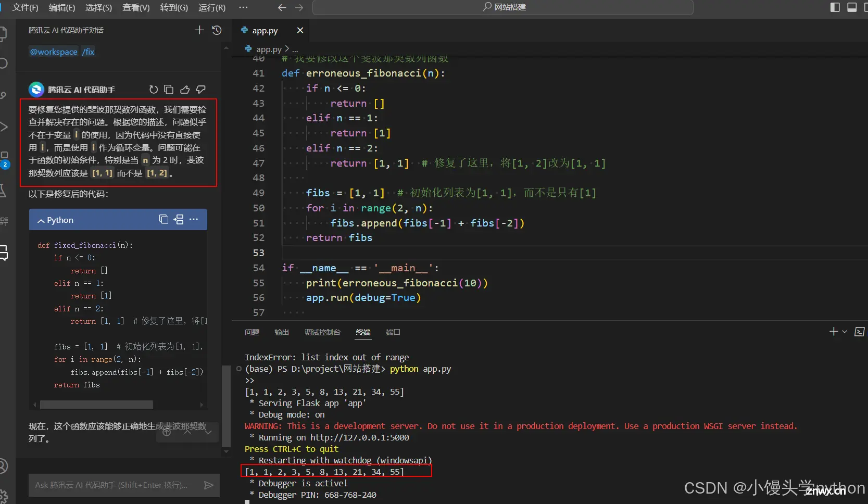Click line number 53 in the gutter
Viewport: 868px width, 504px height.
pos(259,253)
